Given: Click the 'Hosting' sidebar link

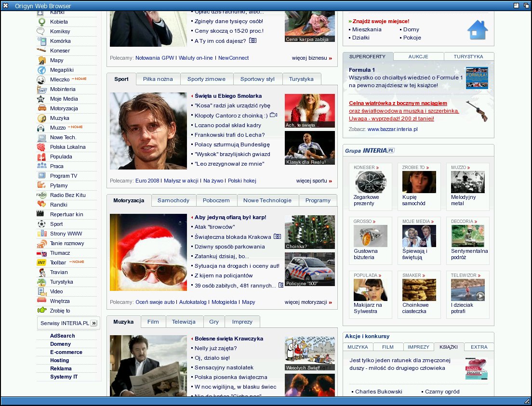Looking at the screenshot, I should click(59, 360).
